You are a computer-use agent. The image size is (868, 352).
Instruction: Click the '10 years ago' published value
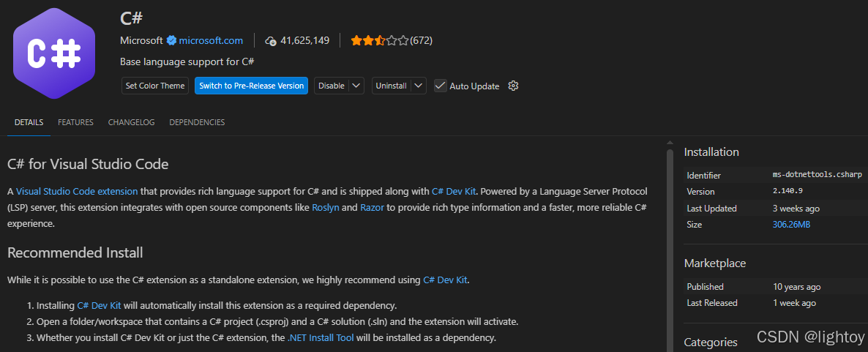796,287
